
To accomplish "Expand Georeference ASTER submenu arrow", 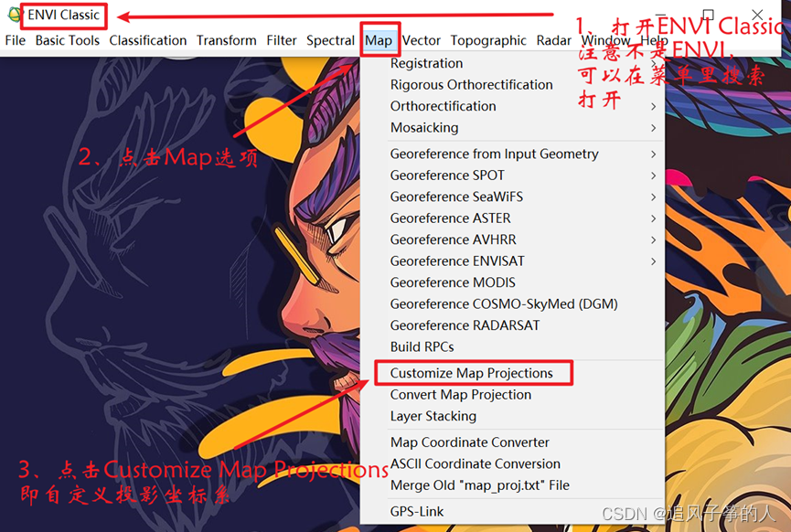I will 653,218.
